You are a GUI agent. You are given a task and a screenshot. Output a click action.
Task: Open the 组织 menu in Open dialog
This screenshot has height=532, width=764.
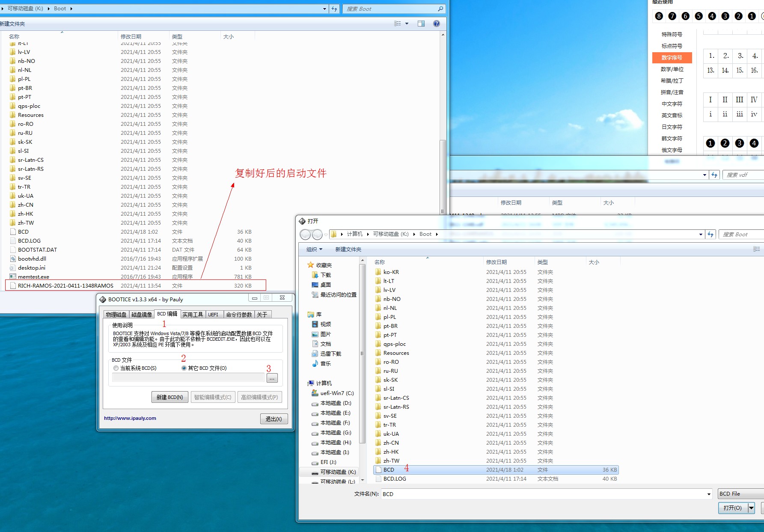click(314, 250)
